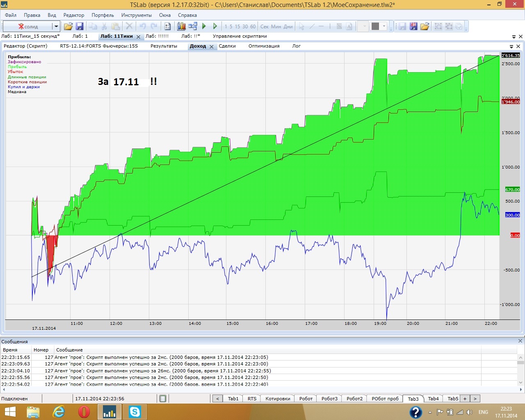Click the notebook icon in the status bar
This screenshot has height=420, width=525.
(x=163, y=399)
